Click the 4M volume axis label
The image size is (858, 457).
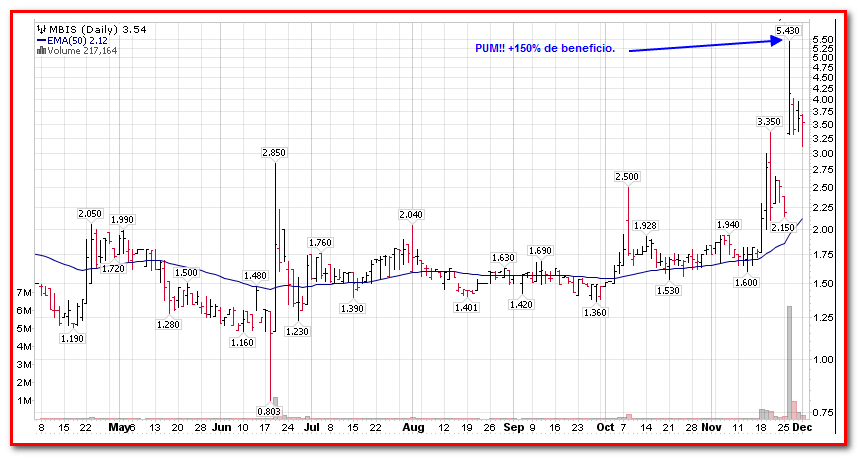click(24, 346)
